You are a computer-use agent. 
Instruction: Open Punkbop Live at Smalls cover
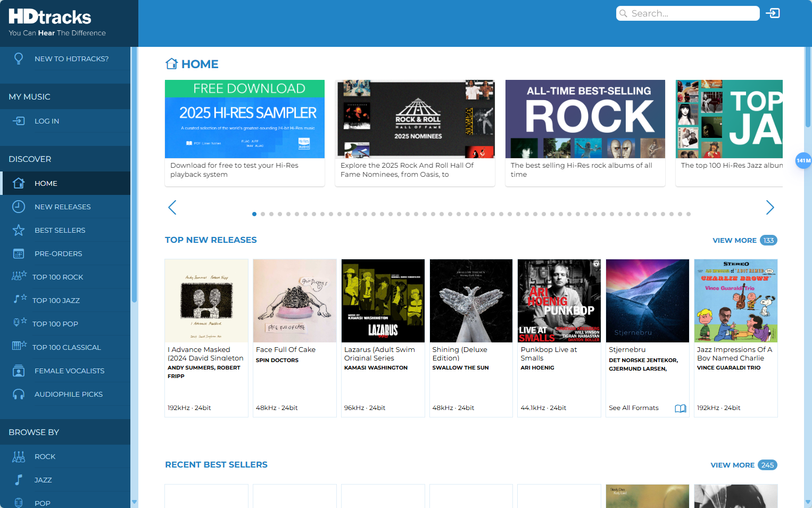pyautogui.click(x=559, y=301)
